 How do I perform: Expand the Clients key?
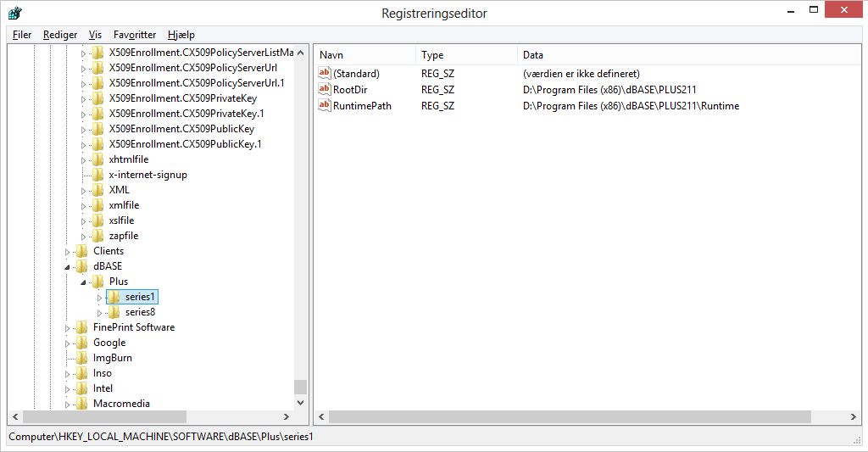(x=68, y=252)
